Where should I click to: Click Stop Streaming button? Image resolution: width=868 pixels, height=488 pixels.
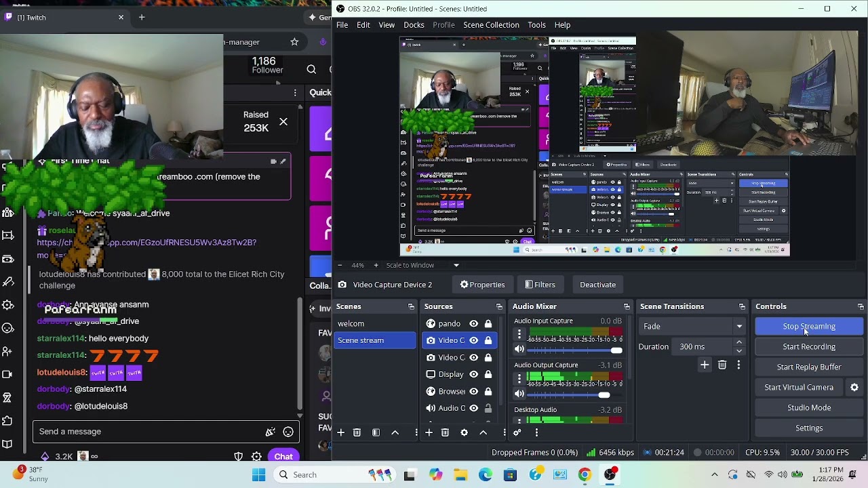point(809,327)
